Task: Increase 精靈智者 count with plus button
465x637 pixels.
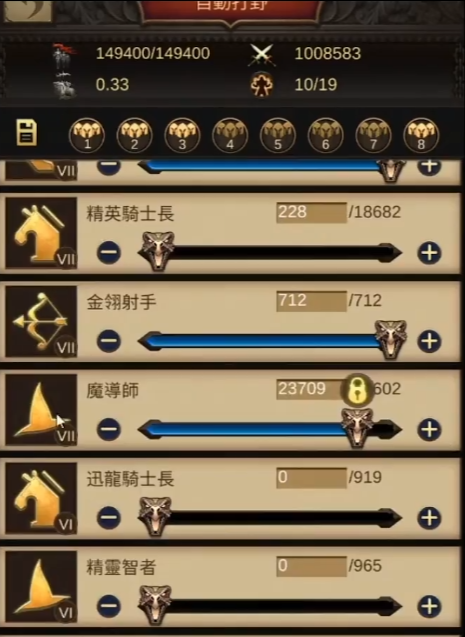Action: click(x=429, y=607)
